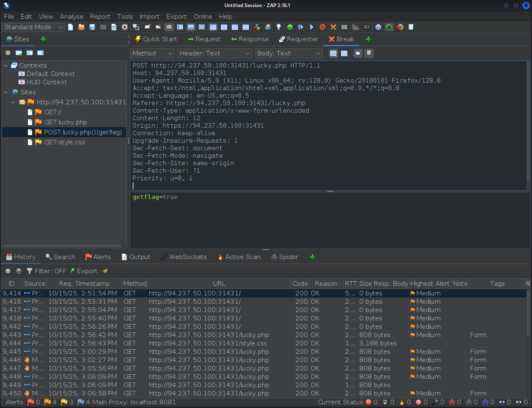The height and width of the screenshot is (408, 532).
Task: Open the Requester tab
Action: [298, 39]
